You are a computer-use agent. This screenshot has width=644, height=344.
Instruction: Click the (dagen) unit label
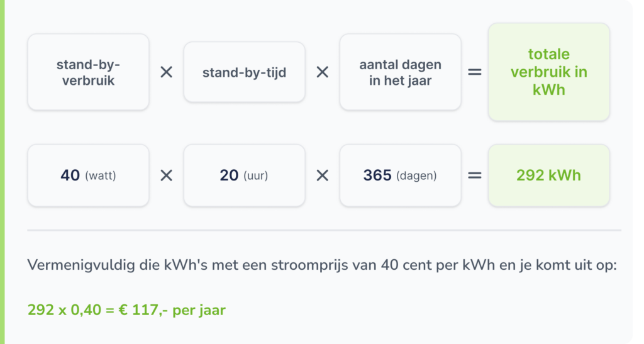click(x=416, y=175)
